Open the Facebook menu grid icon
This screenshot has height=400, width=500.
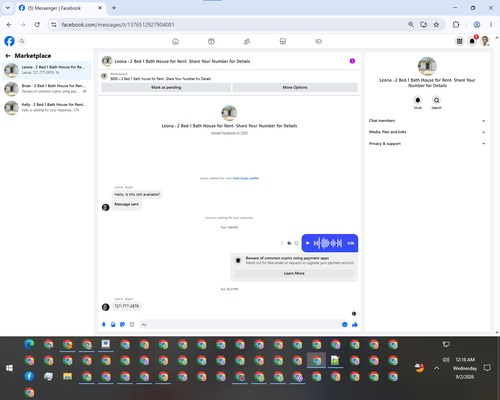(x=459, y=41)
